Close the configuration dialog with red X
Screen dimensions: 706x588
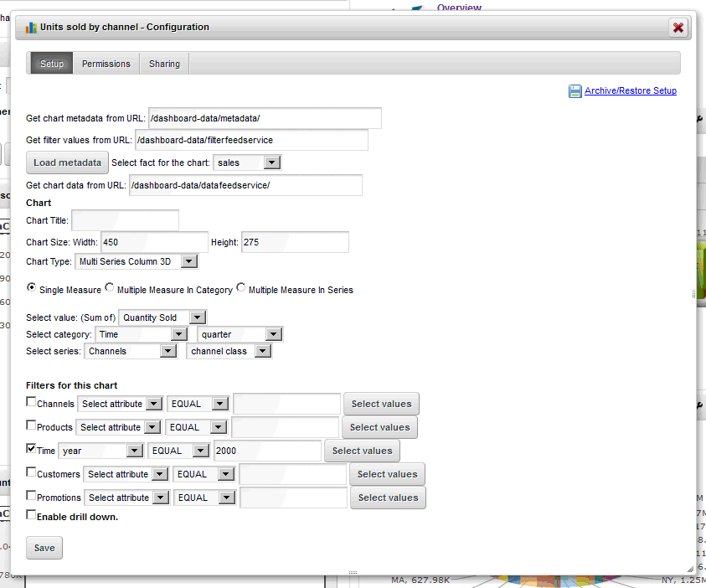click(678, 28)
